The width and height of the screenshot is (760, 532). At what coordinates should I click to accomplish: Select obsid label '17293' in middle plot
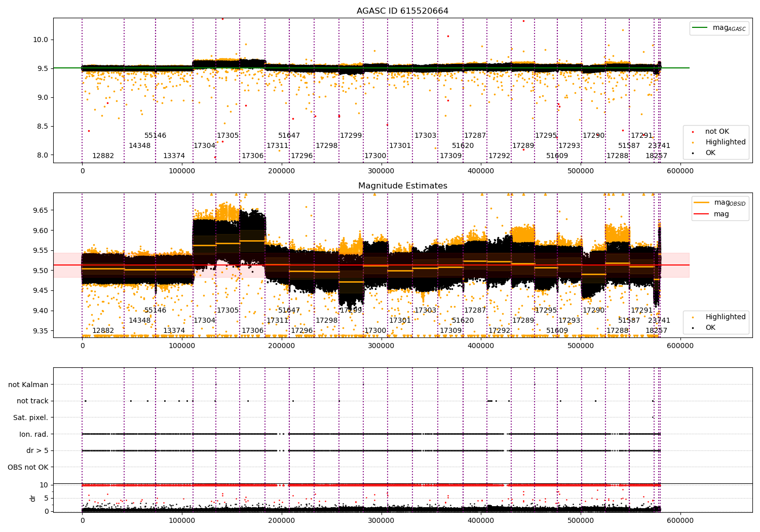click(x=569, y=321)
